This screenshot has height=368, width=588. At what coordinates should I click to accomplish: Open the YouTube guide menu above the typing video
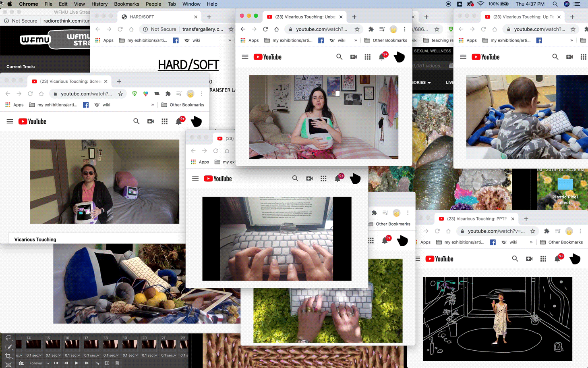click(195, 179)
